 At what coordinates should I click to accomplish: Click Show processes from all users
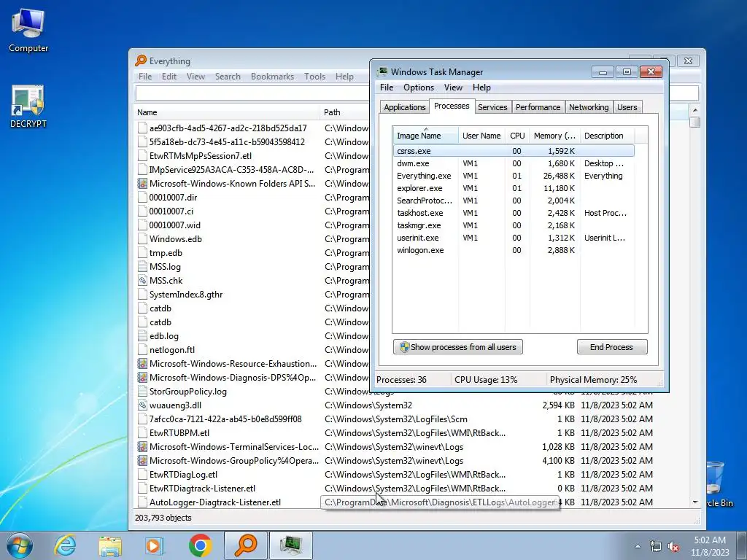coord(458,346)
